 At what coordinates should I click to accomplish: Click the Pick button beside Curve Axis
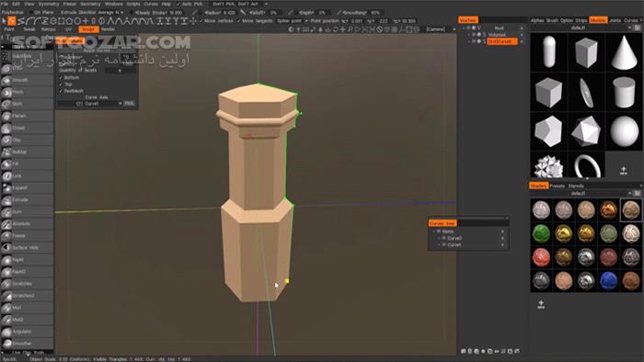tap(129, 103)
